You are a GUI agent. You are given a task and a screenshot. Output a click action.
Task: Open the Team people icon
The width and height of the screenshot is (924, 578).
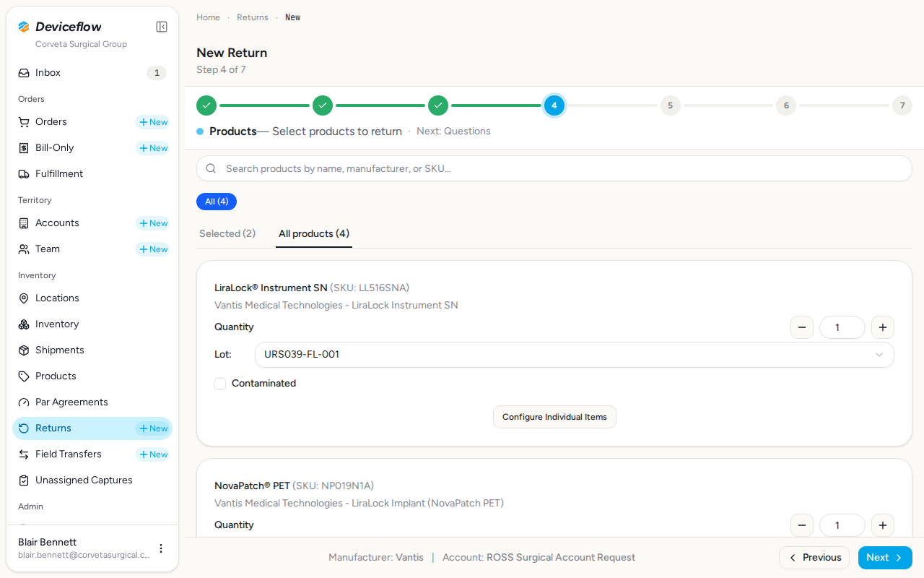point(24,249)
